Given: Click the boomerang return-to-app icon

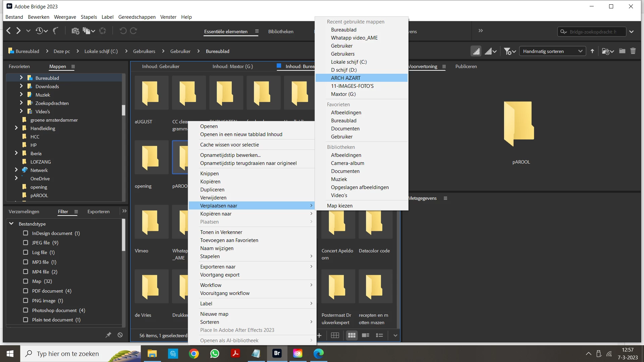Looking at the screenshot, I should 56,31.
